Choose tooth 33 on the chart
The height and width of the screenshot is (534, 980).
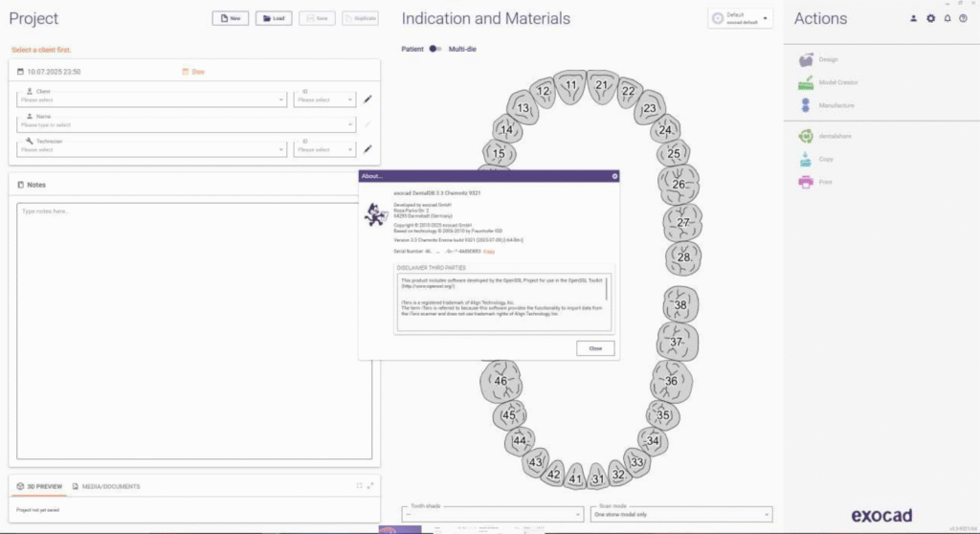click(x=636, y=462)
